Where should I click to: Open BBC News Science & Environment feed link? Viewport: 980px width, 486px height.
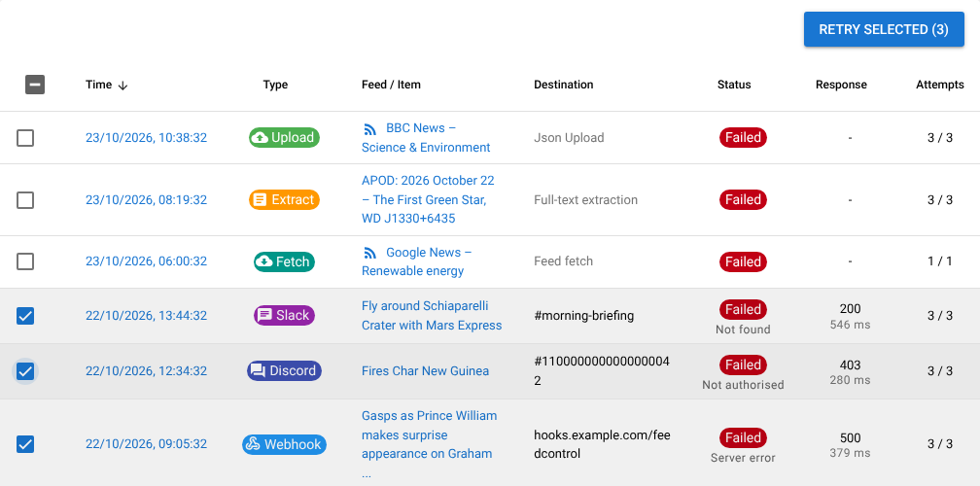pyautogui.click(x=426, y=138)
